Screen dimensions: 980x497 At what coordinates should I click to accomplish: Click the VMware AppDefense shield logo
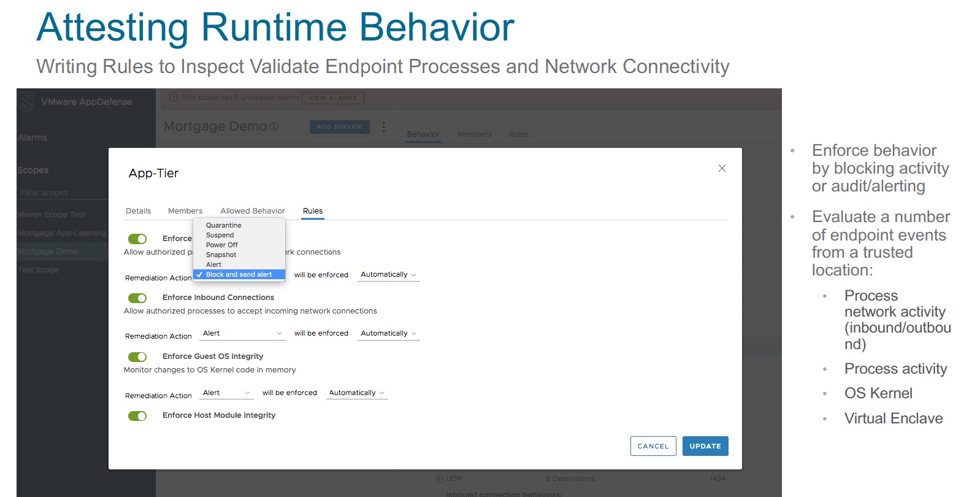(26, 102)
